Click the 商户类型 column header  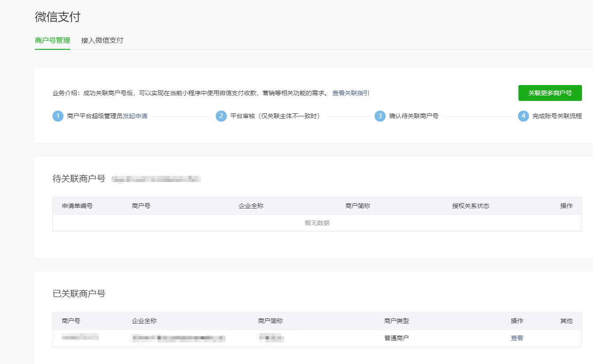pos(397,321)
